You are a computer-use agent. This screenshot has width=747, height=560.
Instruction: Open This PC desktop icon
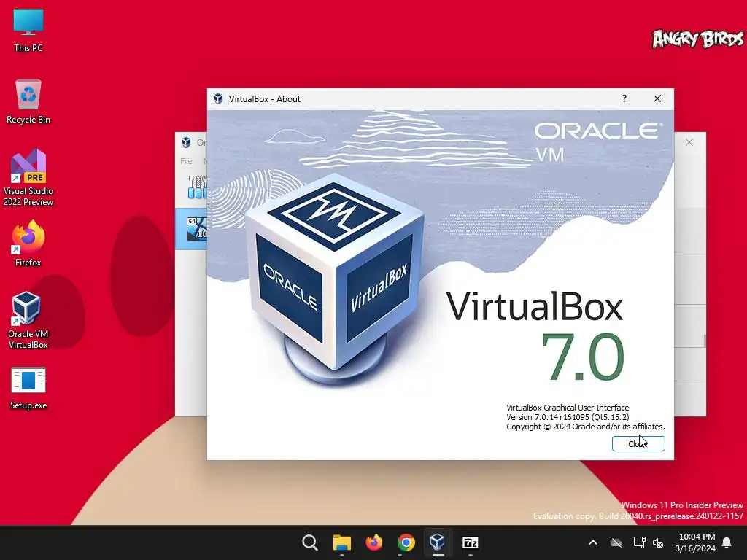pos(28,30)
